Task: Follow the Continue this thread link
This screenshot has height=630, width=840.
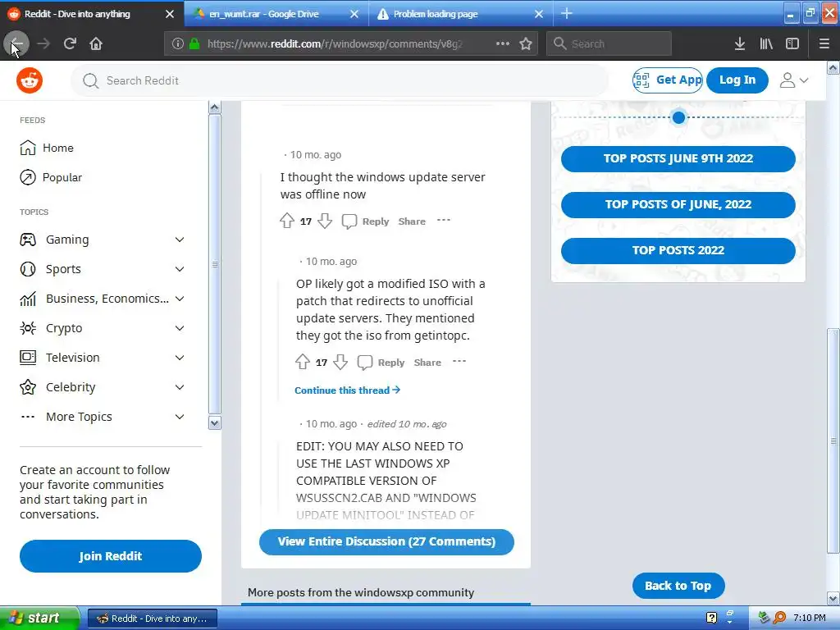Action: tap(348, 390)
